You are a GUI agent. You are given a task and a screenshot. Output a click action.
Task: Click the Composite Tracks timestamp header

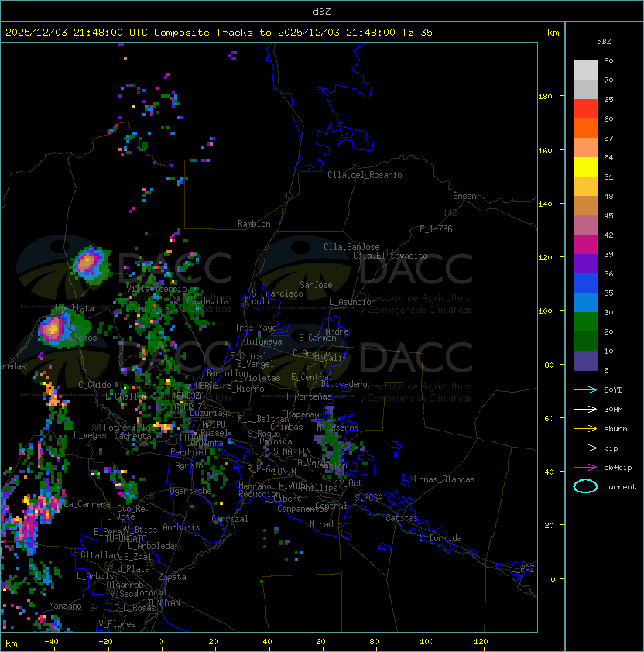219,33
